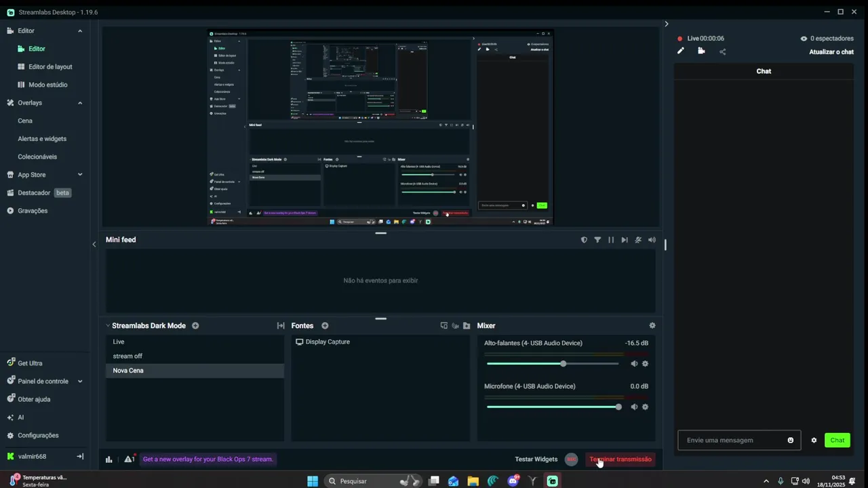Image resolution: width=868 pixels, height=488 pixels.
Task: Open the AI sidebar item
Action: 20,418
